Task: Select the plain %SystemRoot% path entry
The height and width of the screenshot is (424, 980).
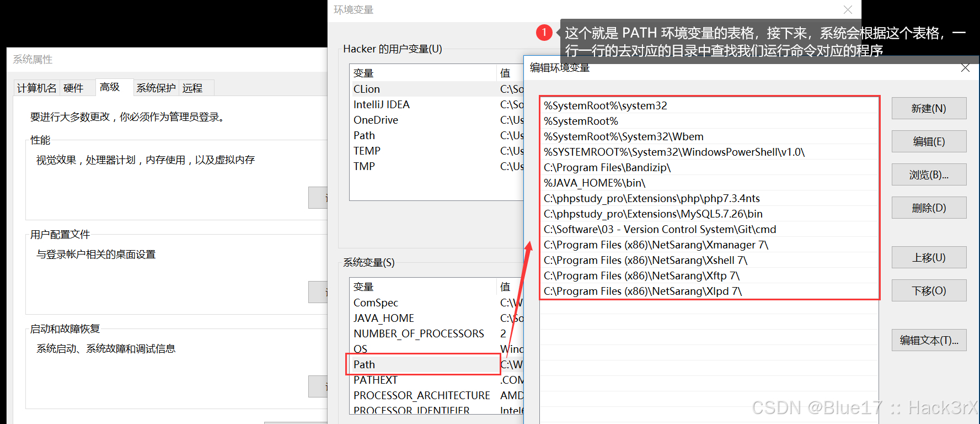Action: 709,121
